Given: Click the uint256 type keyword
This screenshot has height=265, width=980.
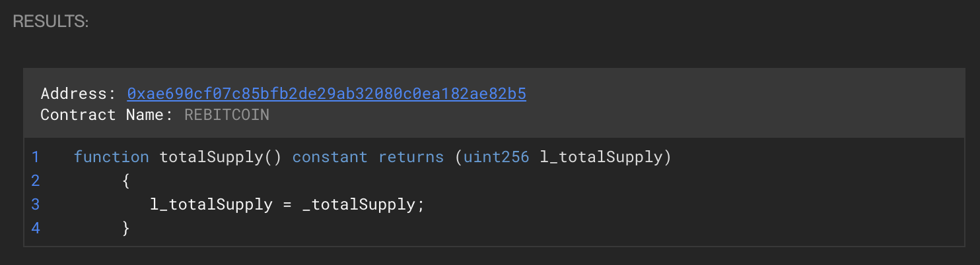Looking at the screenshot, I should pyautogui.click(x=496, y=157).
